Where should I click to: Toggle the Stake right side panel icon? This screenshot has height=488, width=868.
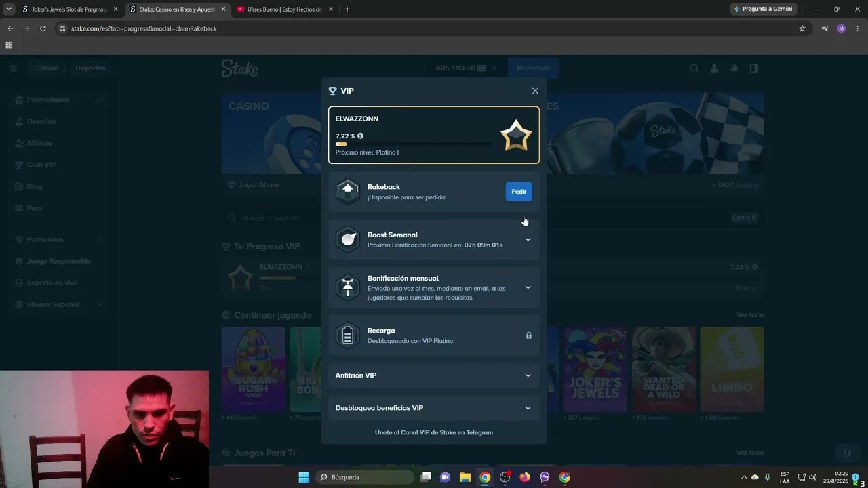pyautogui.click(x=754, y=68)
